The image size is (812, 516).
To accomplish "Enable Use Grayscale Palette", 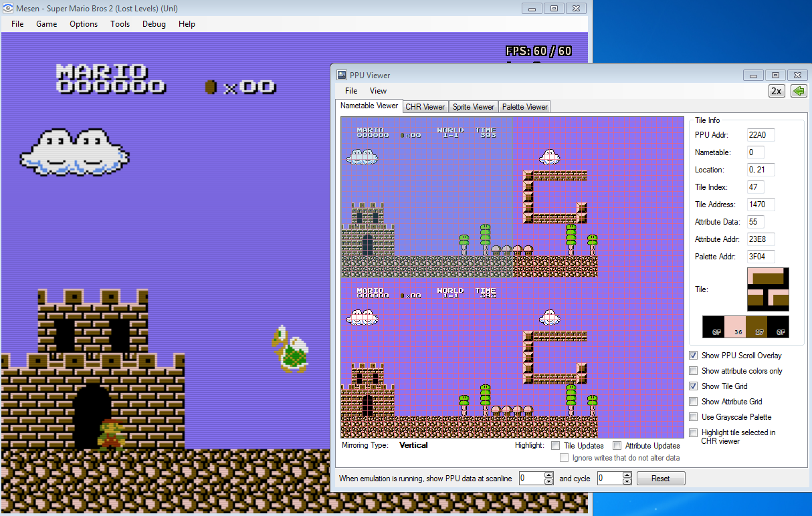I will pyautogui.click(x=694, y=417).
